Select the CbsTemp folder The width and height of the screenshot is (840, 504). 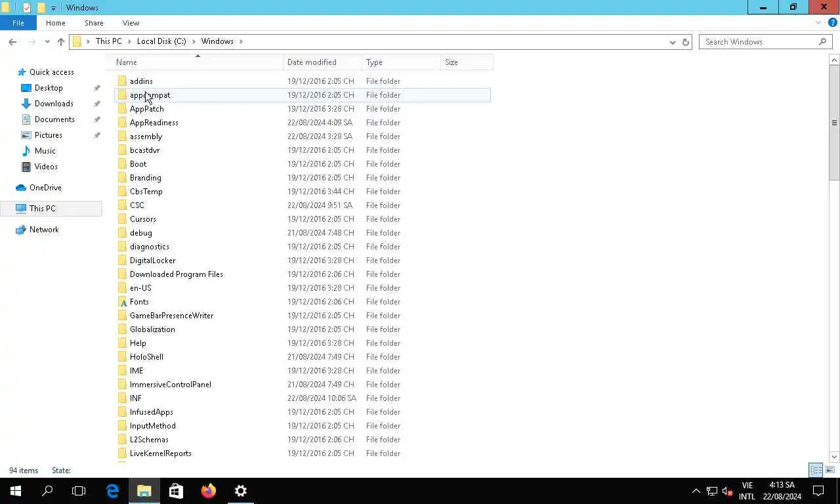146,192
